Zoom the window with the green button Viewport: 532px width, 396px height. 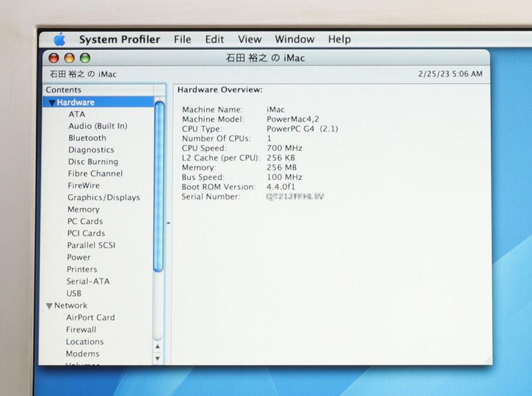85,58
